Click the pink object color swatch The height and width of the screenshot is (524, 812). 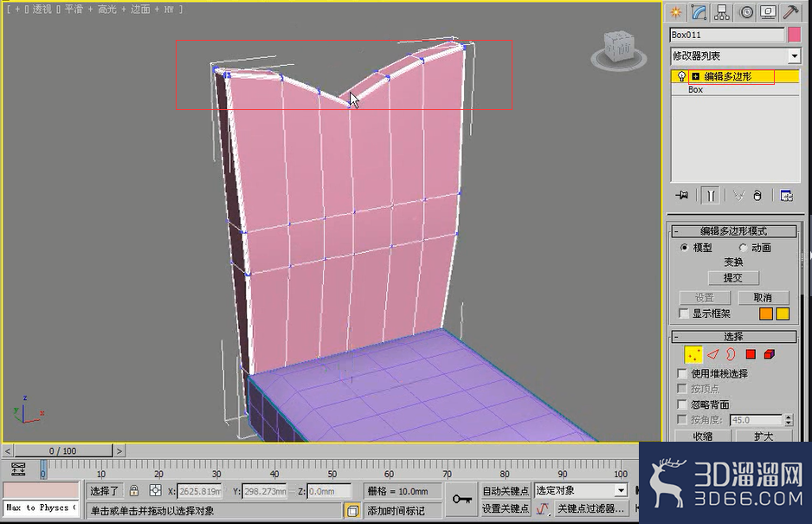coord(794,35)
